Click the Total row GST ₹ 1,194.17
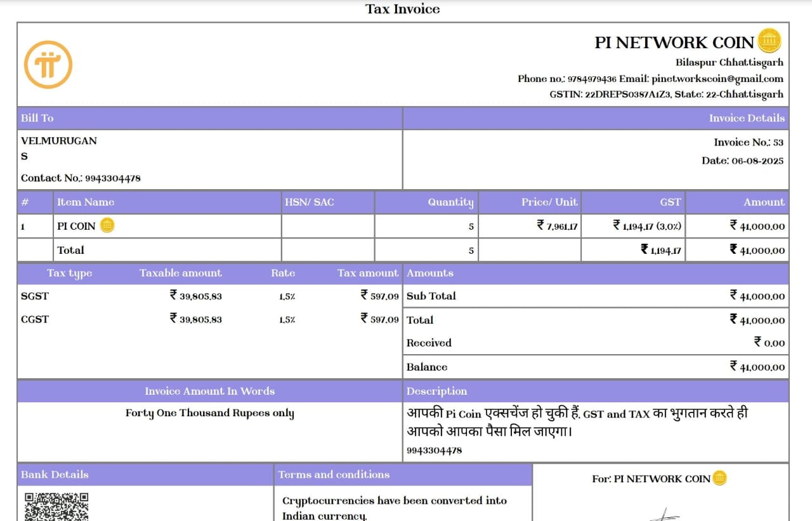Image resolution: width=812 pixels, height=521 pixels. click(x=661, y=250)
